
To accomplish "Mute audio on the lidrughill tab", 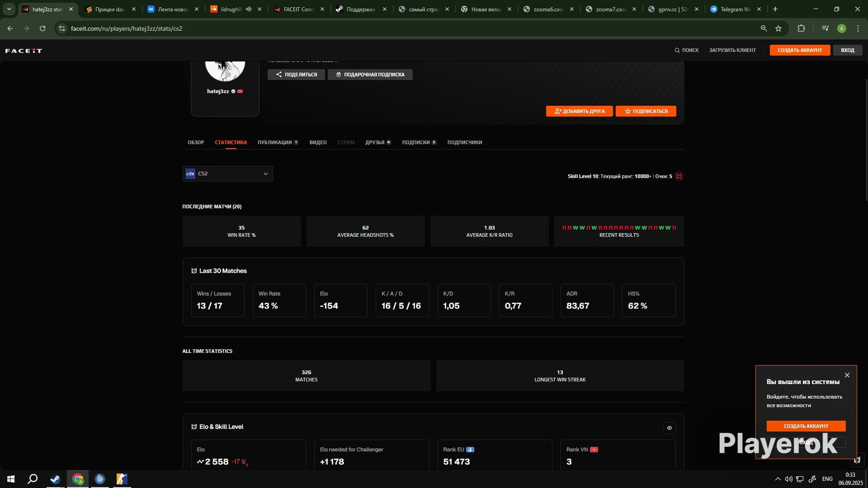I will (x=248, y=9).
